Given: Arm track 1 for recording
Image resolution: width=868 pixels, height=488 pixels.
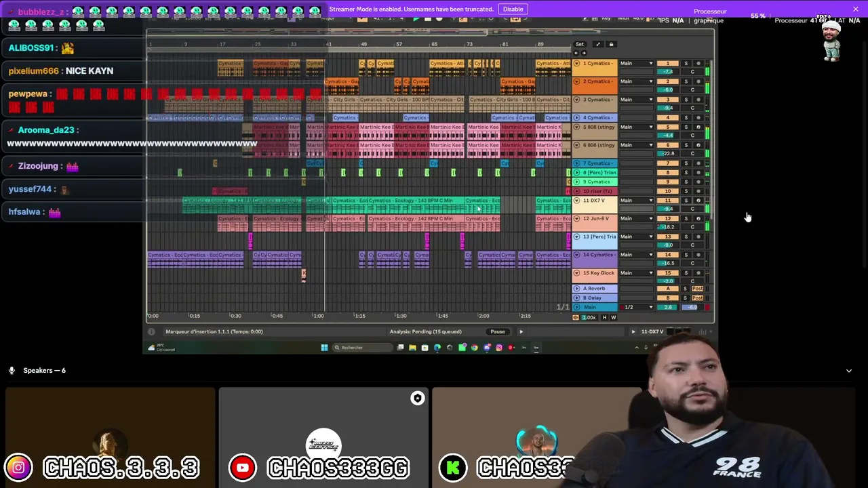Looking at the screenshot, I should [698, 64].
